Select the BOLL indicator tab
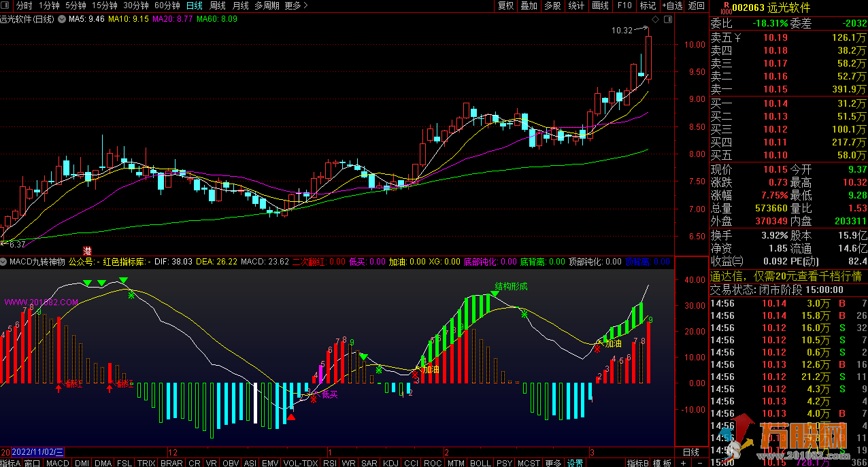 point(480,462)
